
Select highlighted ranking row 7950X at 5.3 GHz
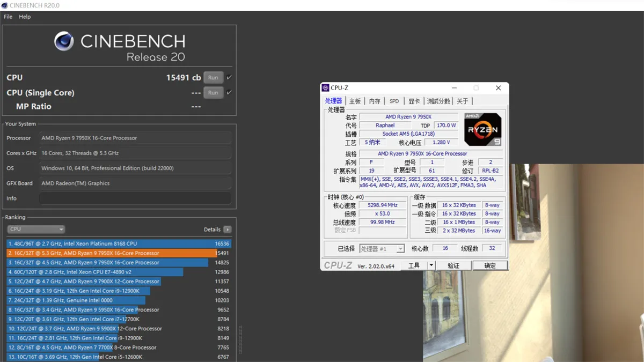point(119,253)
